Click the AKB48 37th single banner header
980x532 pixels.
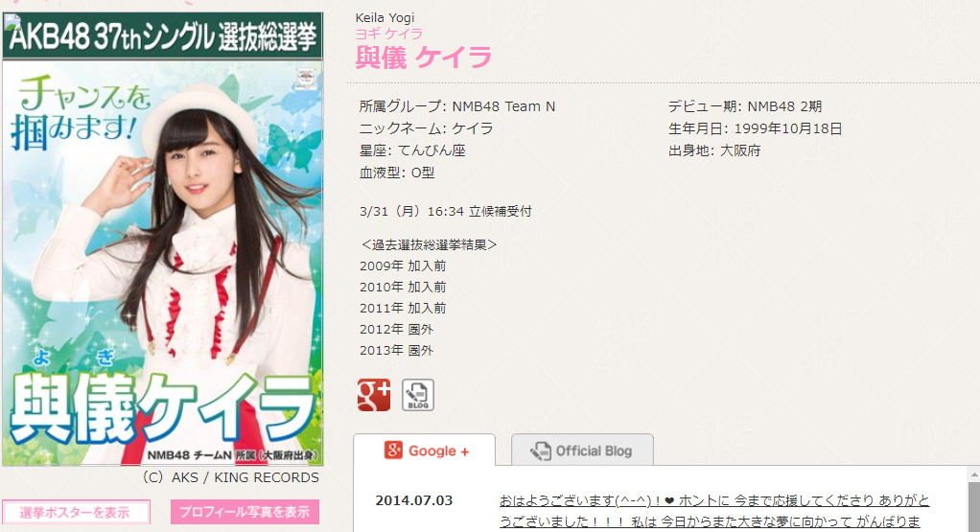tap(162, 36)
